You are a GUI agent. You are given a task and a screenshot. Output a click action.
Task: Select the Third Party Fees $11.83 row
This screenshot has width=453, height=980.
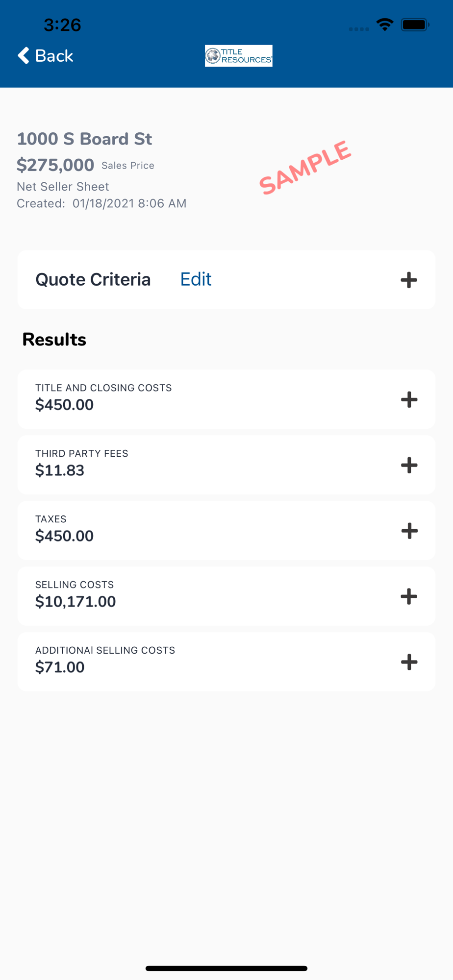(226, 465)
